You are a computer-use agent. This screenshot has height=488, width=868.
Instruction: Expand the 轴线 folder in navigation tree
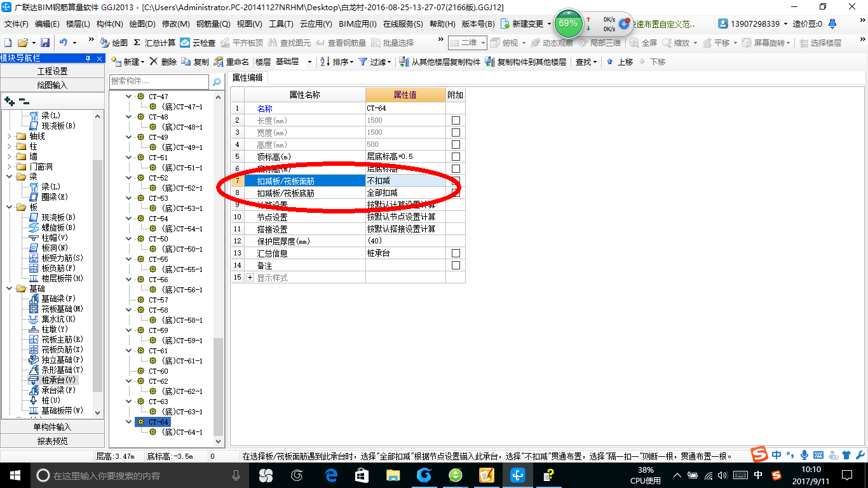pos(8,136)
